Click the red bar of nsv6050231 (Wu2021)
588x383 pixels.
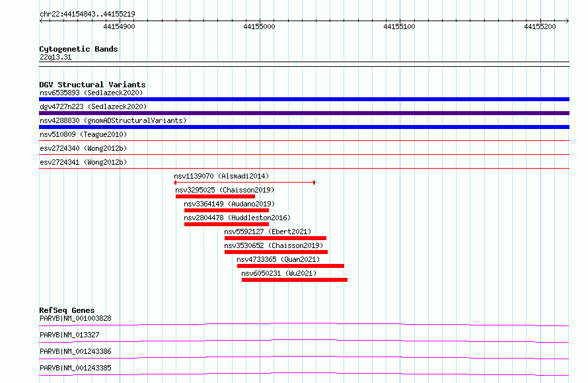295,280
